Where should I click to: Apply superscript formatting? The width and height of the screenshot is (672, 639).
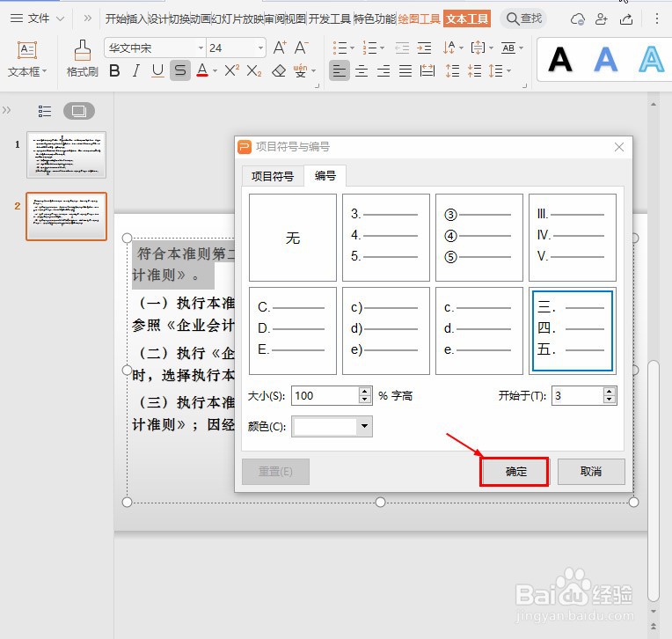(232, 70)
